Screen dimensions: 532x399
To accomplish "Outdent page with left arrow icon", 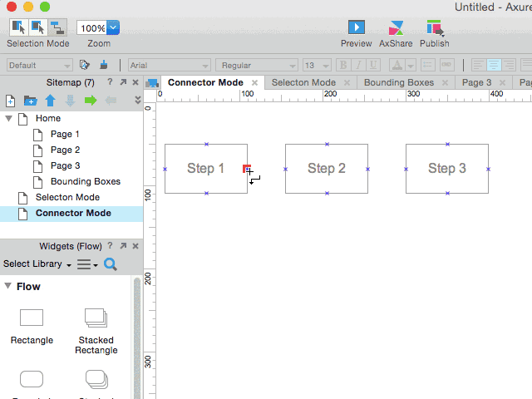I will click(x=111, y=100).
